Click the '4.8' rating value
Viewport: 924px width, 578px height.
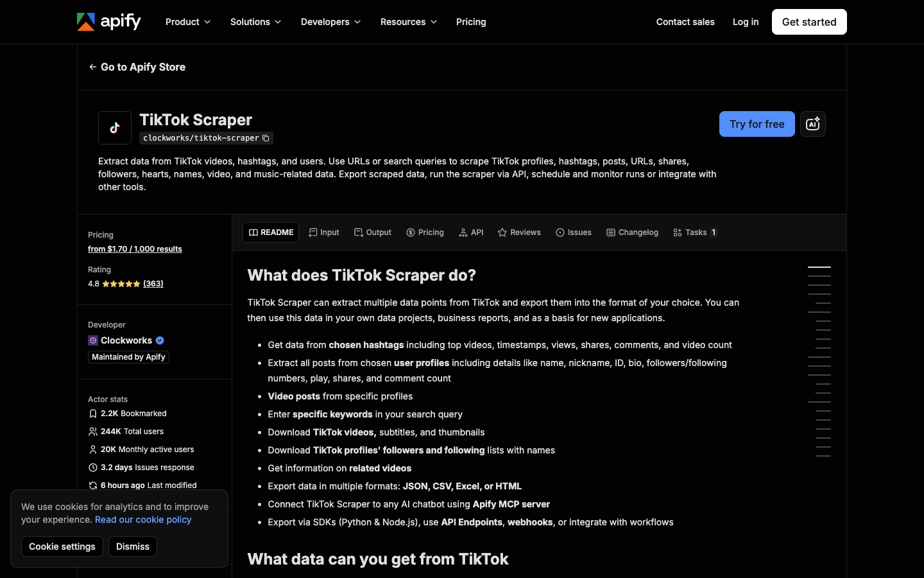[94, 284]
